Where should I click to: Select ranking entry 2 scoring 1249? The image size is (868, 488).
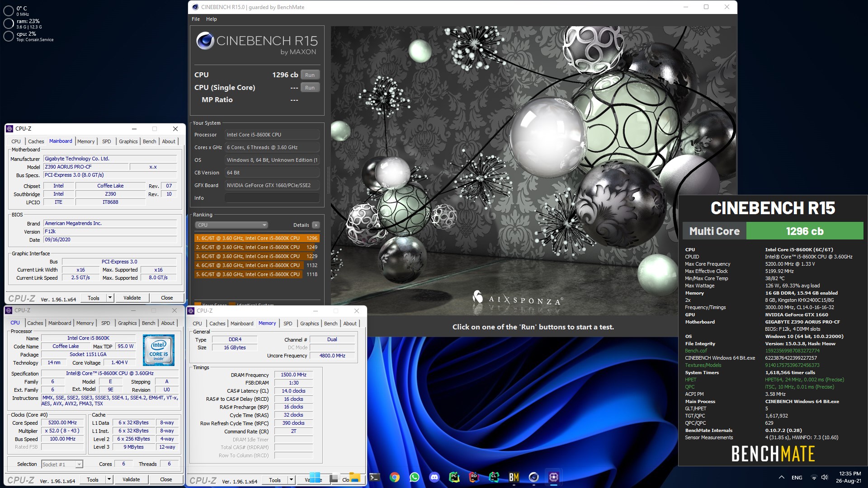(x=257, y=247)
